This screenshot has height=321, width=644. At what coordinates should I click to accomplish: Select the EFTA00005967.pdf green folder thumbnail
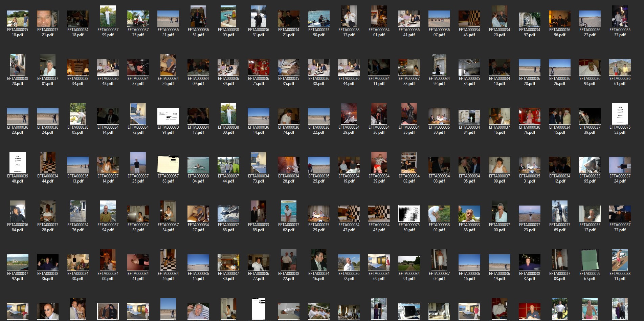[x=590, y=260]
